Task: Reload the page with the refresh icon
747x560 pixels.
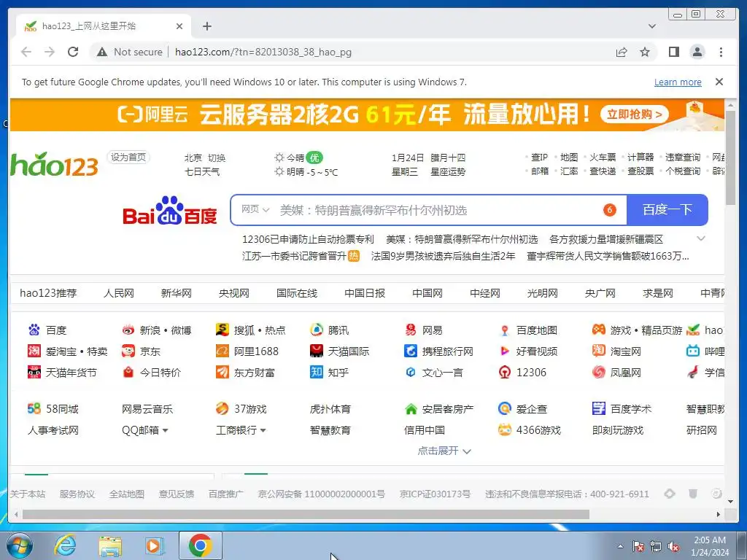Action: pos(73,52)
